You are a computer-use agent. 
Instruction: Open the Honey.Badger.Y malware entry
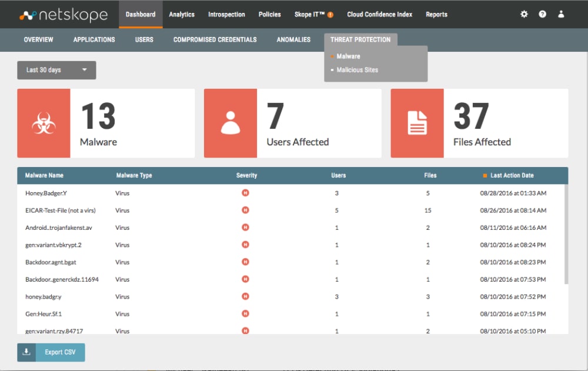point(46,193)
